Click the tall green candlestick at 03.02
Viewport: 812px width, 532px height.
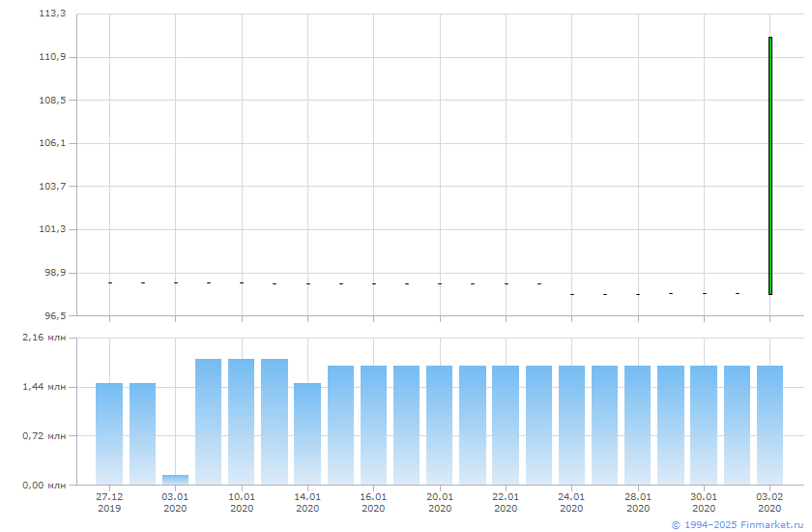770,165
